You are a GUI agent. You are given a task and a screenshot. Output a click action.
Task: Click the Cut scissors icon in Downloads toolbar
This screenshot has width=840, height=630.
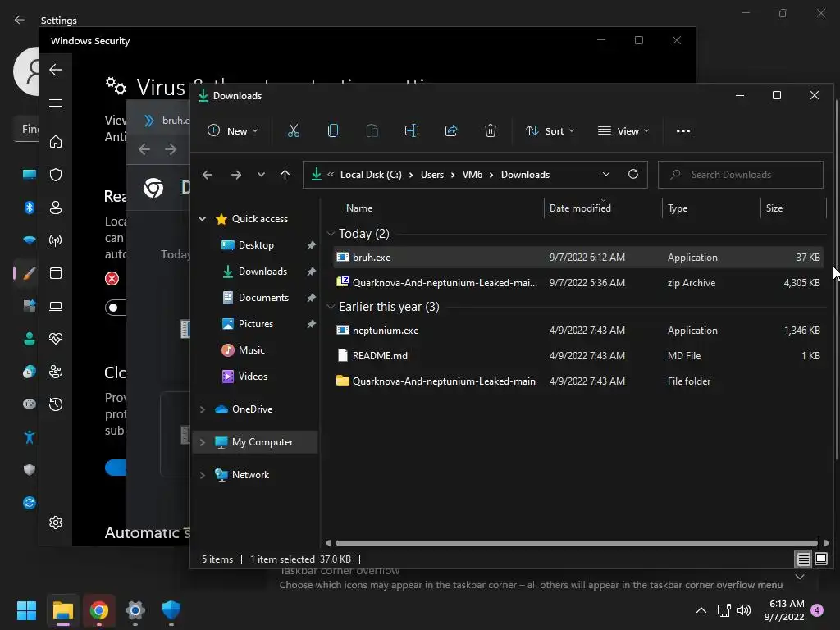294,130
